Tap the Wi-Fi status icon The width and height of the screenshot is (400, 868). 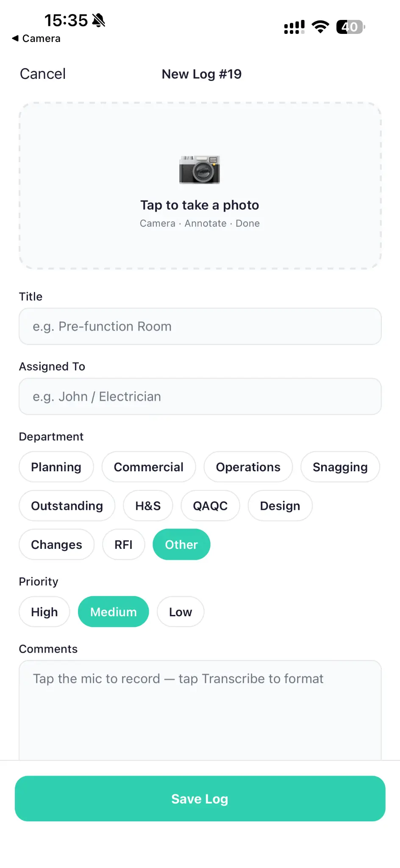coord(321,27)
